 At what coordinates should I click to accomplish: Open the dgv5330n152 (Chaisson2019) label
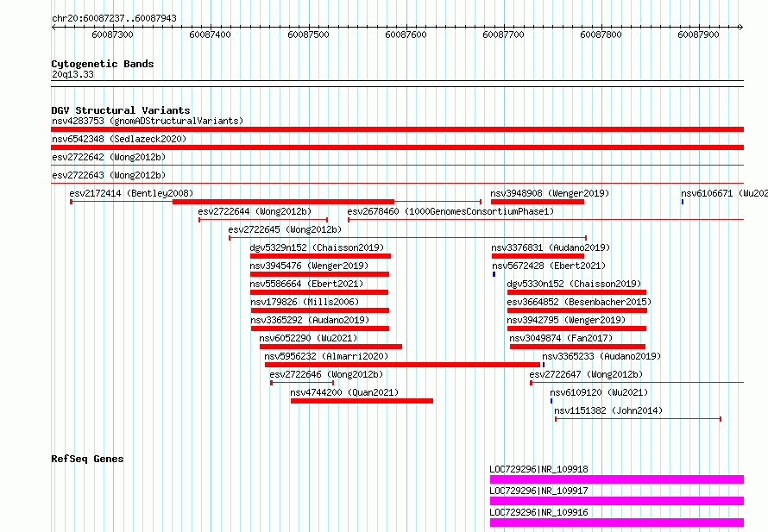(574, 284)
